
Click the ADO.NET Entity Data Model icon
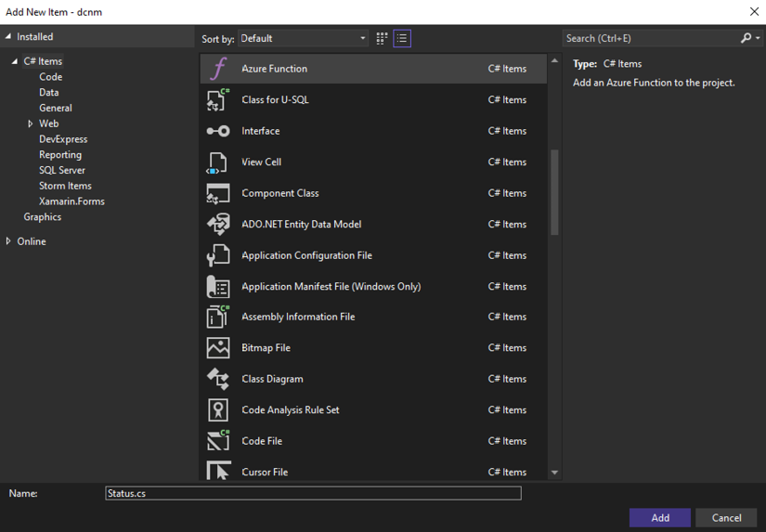tap(218, 225)
